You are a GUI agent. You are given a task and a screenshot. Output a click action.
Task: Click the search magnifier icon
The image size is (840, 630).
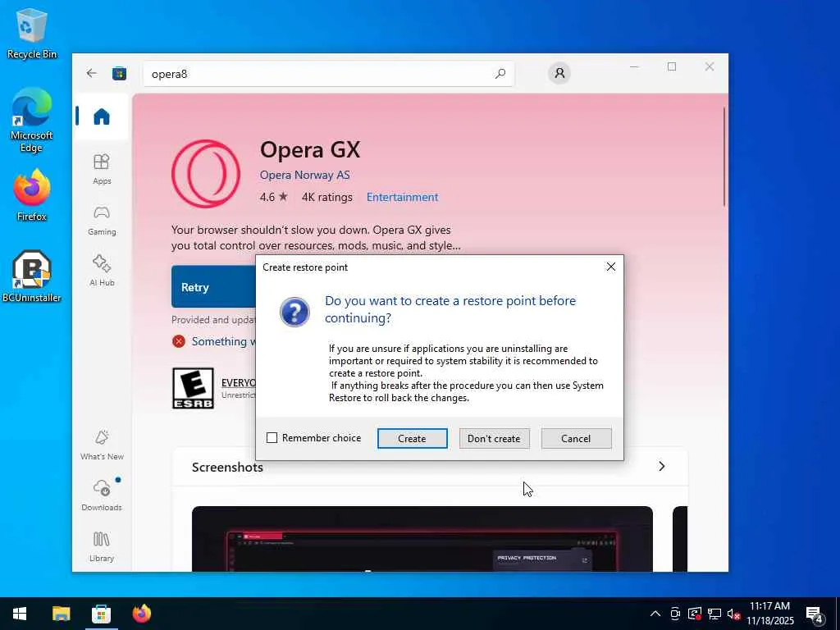(x=500, y=73)
